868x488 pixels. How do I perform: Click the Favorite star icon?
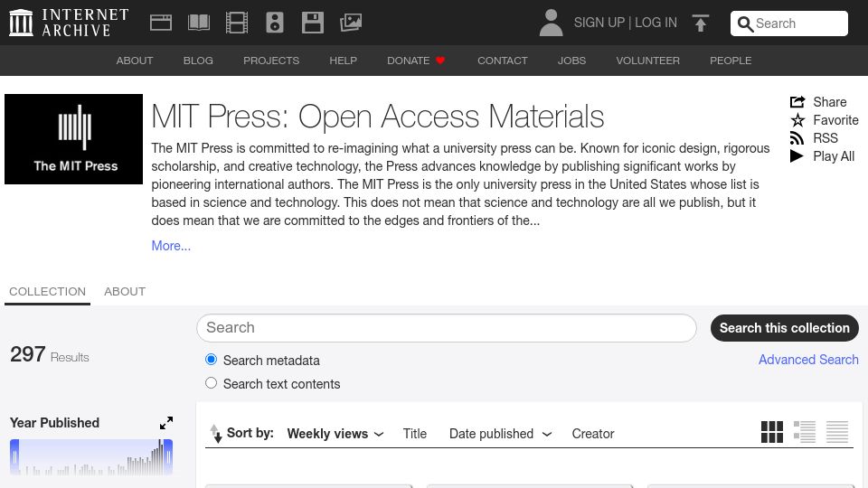pyautogui.click(x=797, y=120)
